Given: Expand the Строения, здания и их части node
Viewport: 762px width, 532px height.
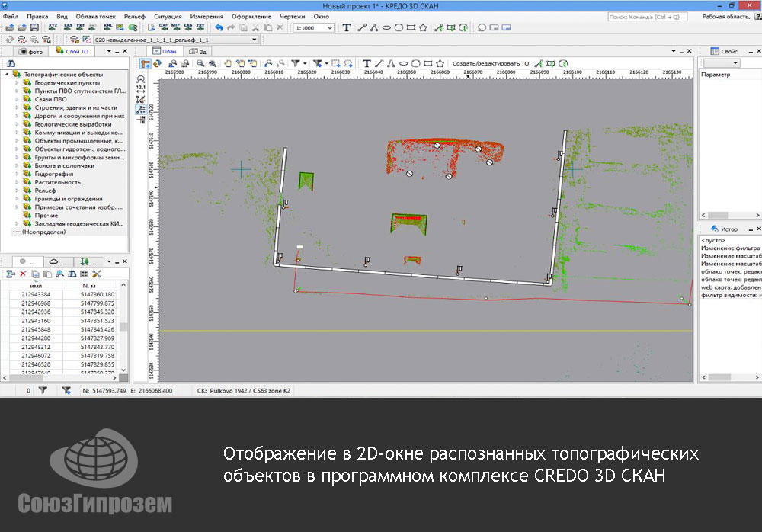Looking at the screenshot, I should tap(17, 107).
